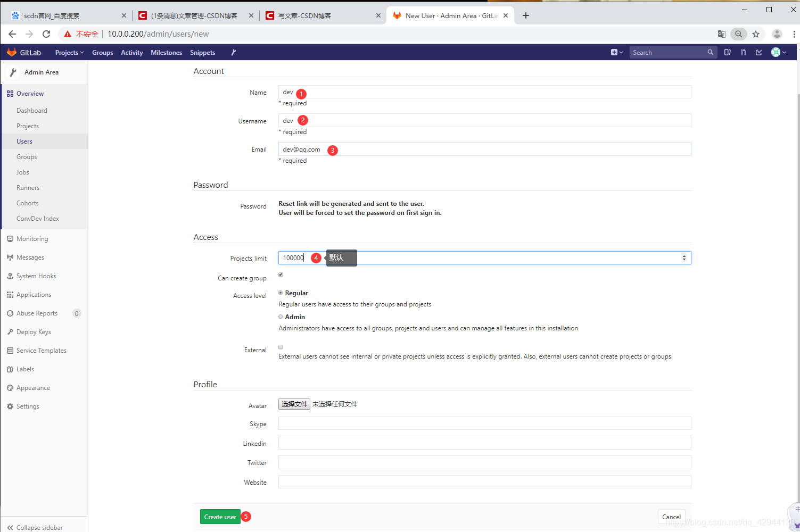800x532 pixels.
Task: Open Cohorts in sidebar
Action: [28, 203]
